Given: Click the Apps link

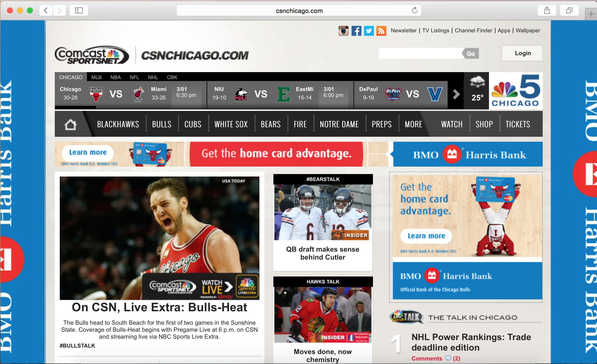Looking at the screenshot, I should (x=504, y=31).
